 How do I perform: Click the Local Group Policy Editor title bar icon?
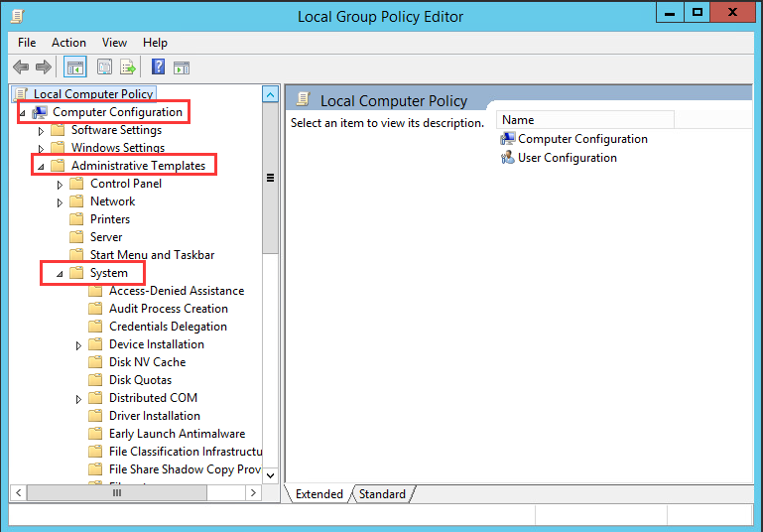18,16
